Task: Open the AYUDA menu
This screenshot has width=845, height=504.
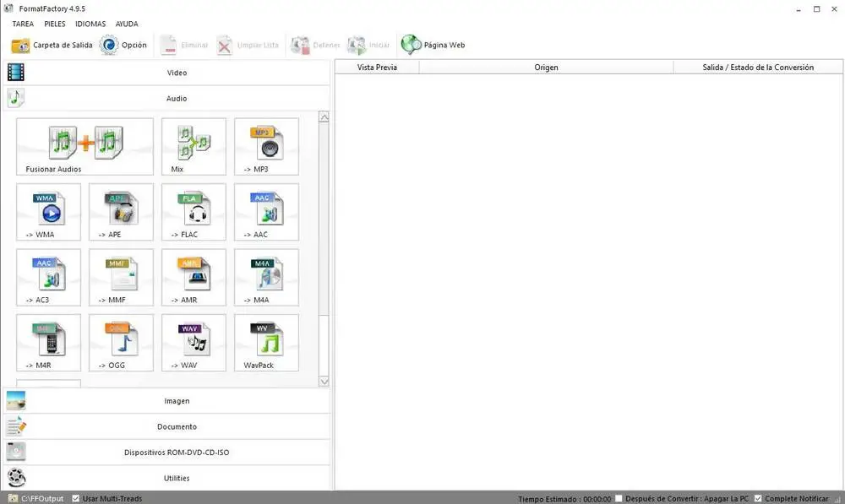Action: (x=127, y=24)
